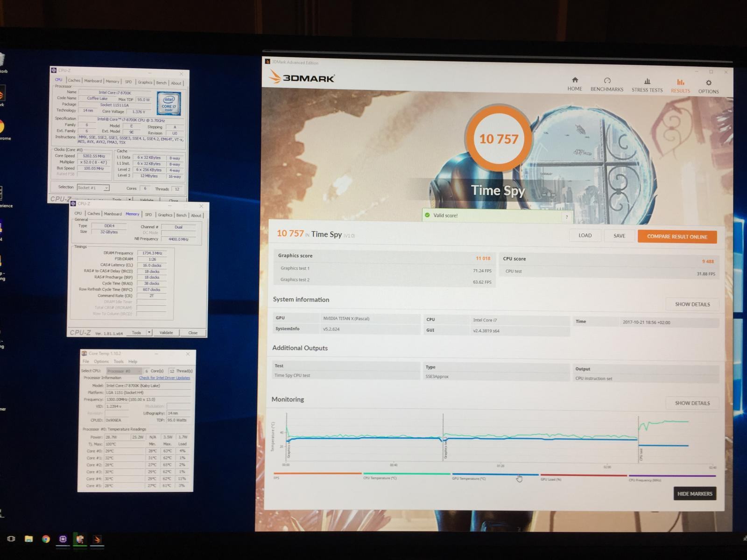The width and height of the screenshot is (747, 560).
Task: Open the Tools menu in Core Temp
Action: 119,361
